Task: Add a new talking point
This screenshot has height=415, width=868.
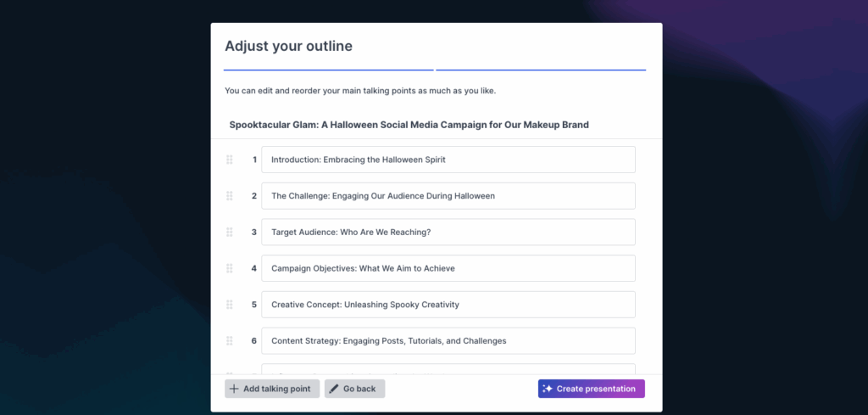Action: pos(272,389)
